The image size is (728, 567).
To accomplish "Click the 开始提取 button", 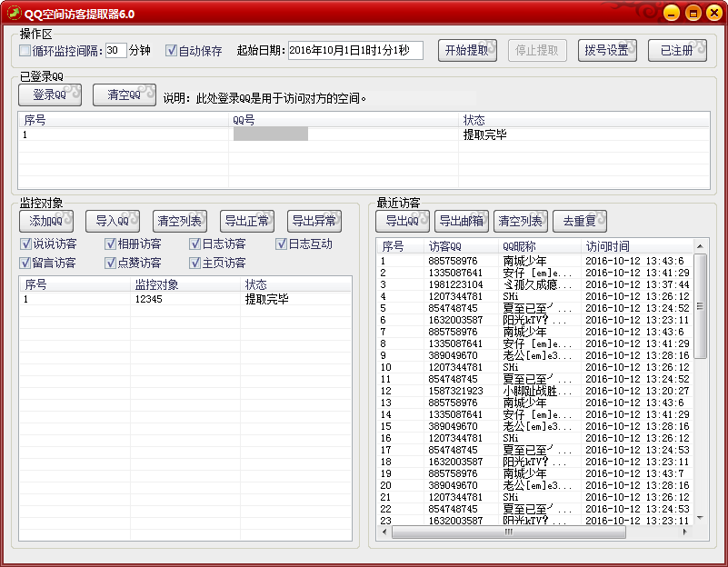I will [x=467, y=51].
